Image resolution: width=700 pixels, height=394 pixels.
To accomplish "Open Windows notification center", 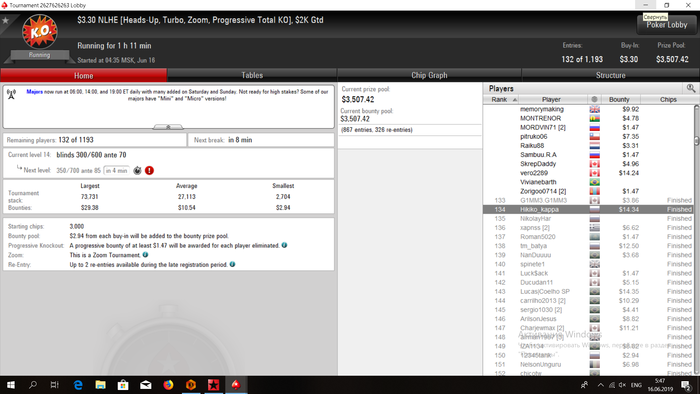I will tap(686, 385).
